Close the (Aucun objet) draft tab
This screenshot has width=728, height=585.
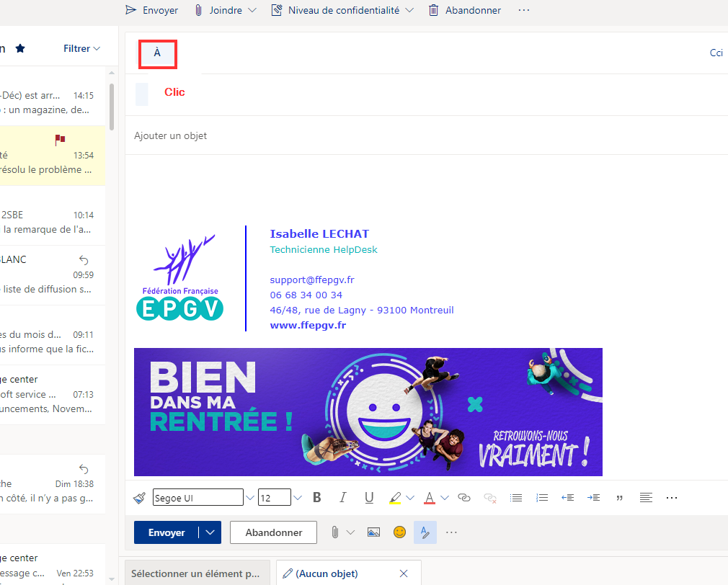404,573
